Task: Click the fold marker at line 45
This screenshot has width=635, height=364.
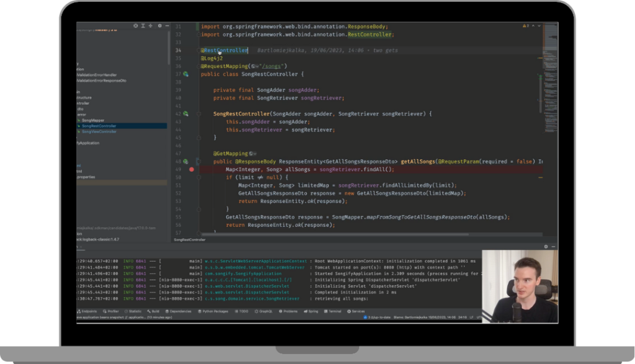Action: tap(199, 138)
